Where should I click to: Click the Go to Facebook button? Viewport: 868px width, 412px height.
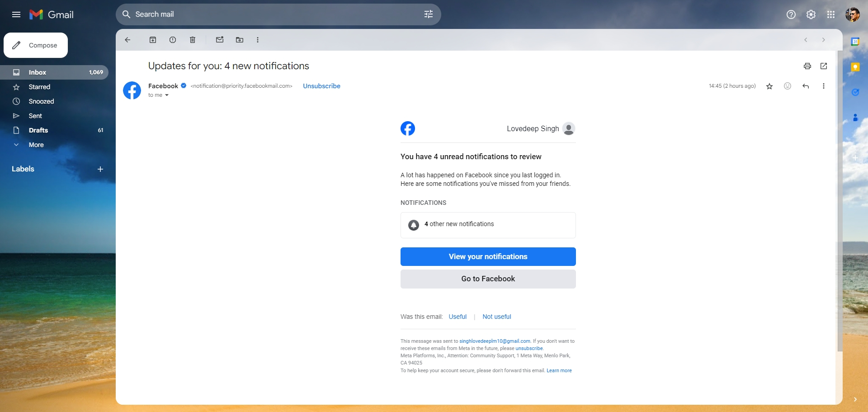click(x=488, y=279)
